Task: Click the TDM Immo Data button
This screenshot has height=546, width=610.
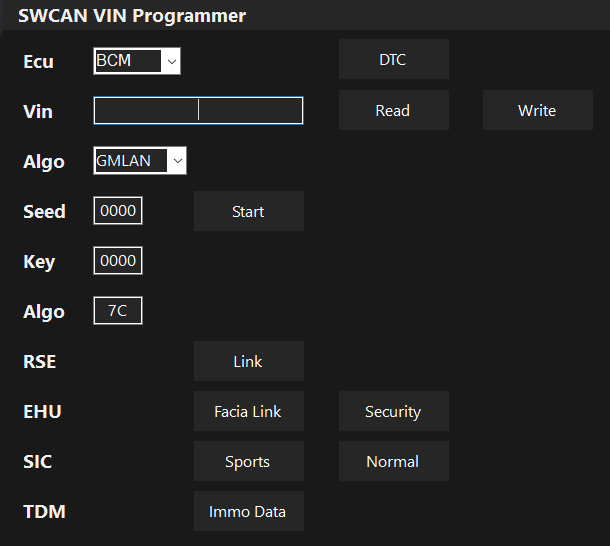Action: (249, 511)
